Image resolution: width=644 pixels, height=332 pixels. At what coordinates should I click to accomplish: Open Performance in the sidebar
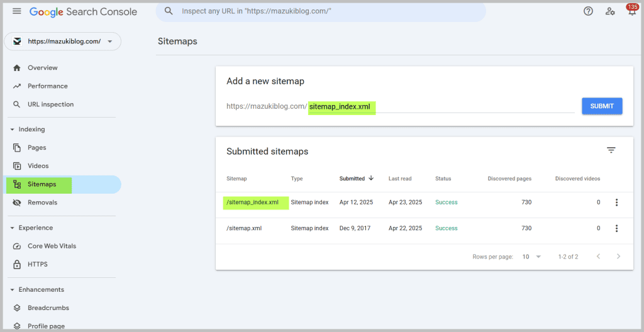[x=47, y=86]
